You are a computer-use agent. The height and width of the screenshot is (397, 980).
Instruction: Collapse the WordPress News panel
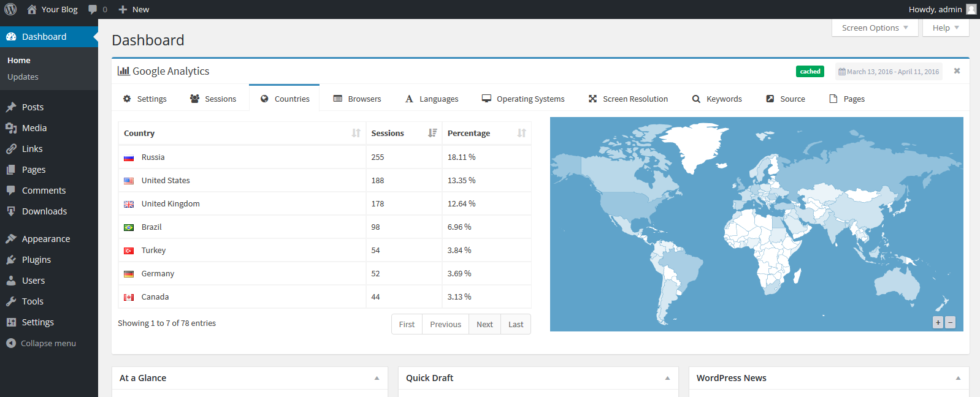[958, 378]
